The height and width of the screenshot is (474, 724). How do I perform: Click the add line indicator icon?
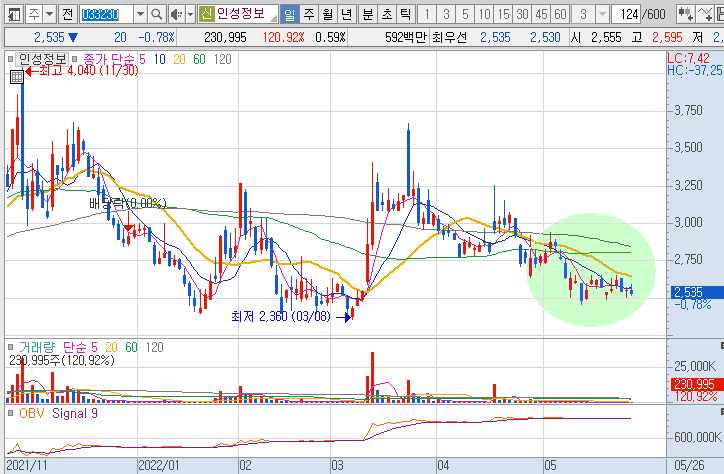point(705,14)
